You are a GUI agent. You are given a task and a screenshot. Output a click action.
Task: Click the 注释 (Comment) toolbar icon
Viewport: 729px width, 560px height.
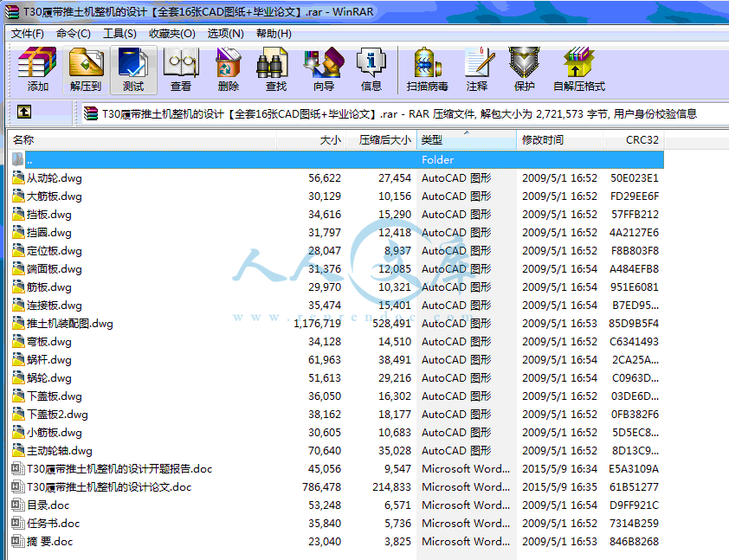click(x=477, y=70)
